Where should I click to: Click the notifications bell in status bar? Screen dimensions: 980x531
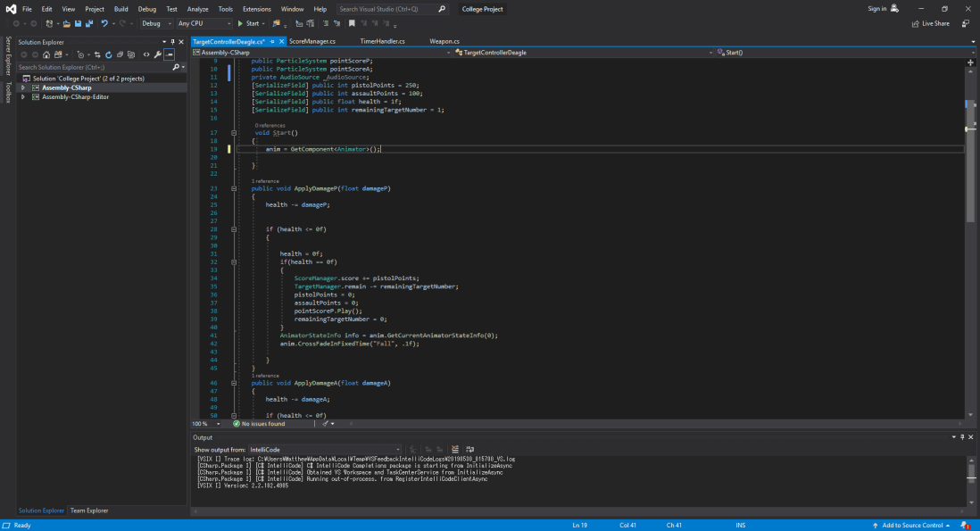965,526
